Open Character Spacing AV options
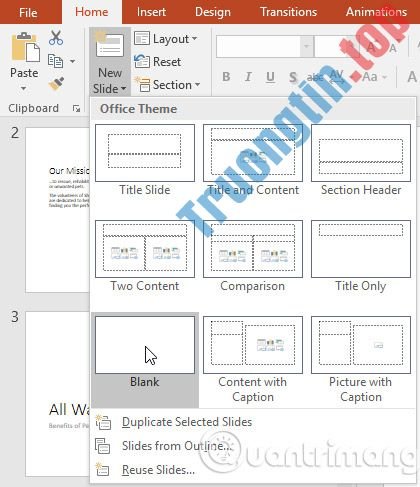 336,76
